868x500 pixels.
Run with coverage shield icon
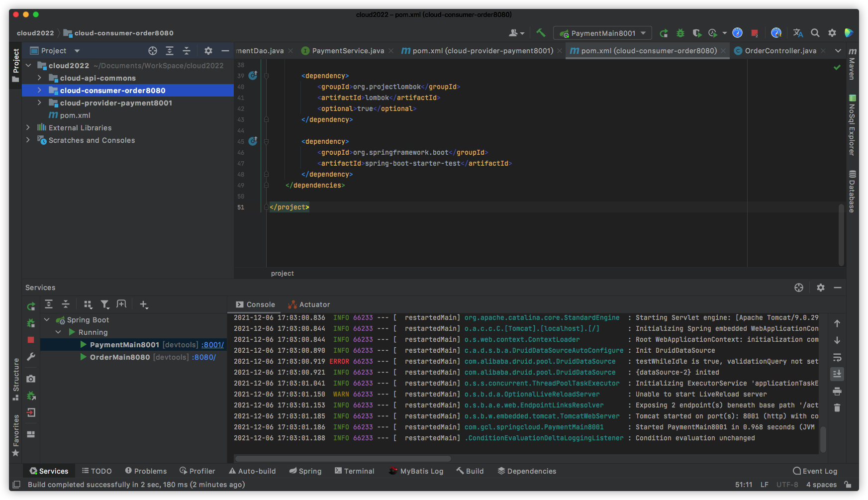(x=697, y=33)
